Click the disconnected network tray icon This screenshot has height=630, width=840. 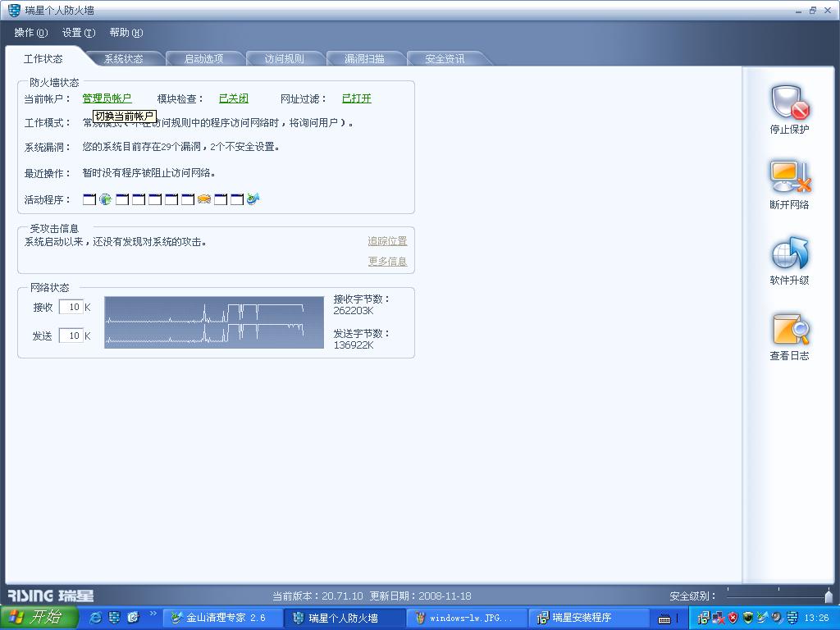coord(719,619)
